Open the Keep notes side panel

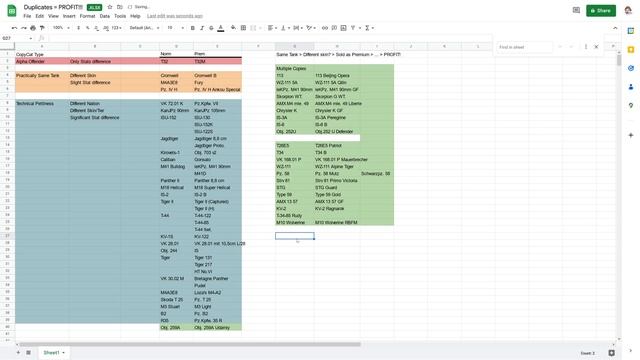631,49
